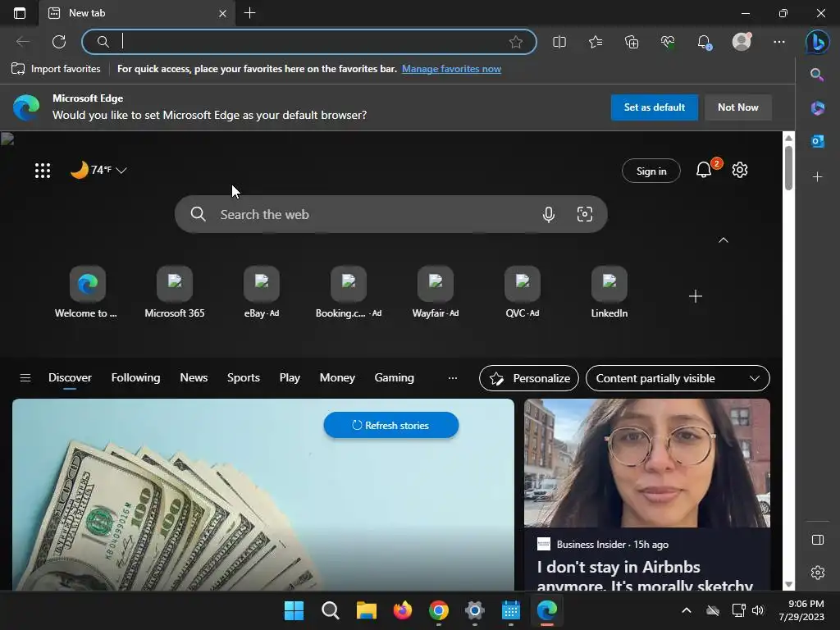Open Collections icon in toolbar
Image resolution: width=840 pixels, height=630 pixels.
[x=632, y=42]
